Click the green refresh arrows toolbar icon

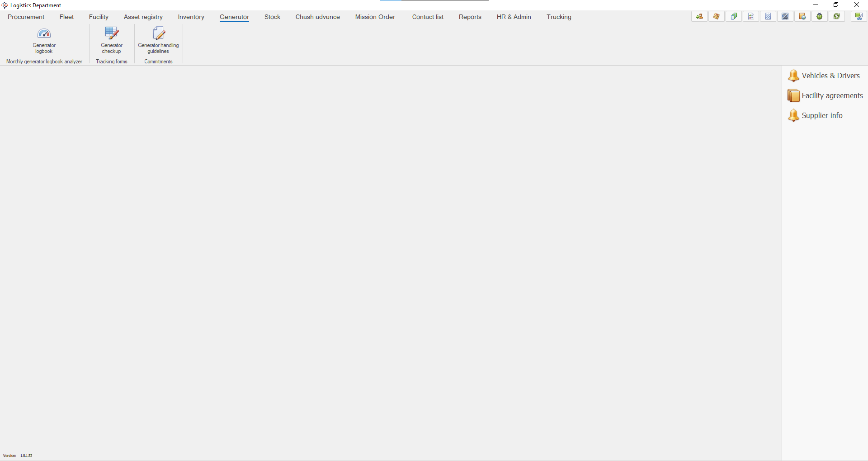point(837,16)
